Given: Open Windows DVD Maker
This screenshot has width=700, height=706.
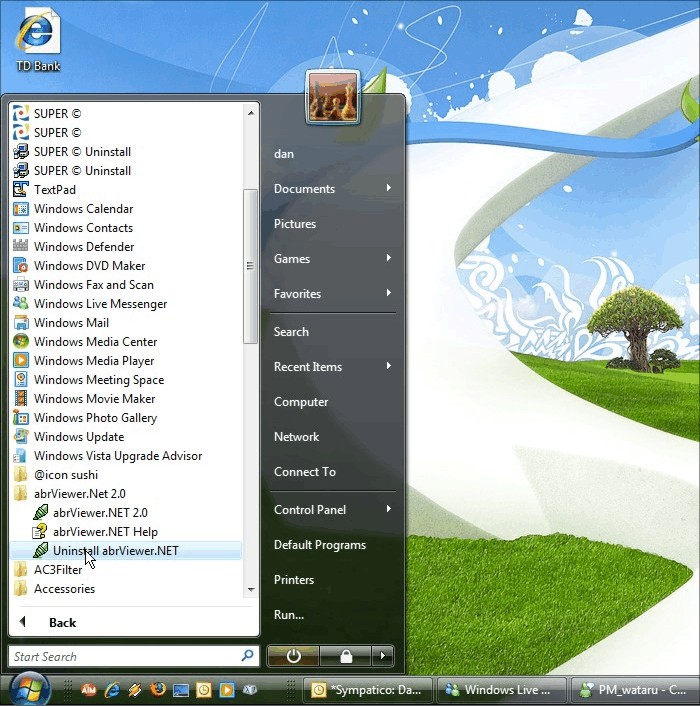Looking at the screenshot, I should tap(89, 266).
